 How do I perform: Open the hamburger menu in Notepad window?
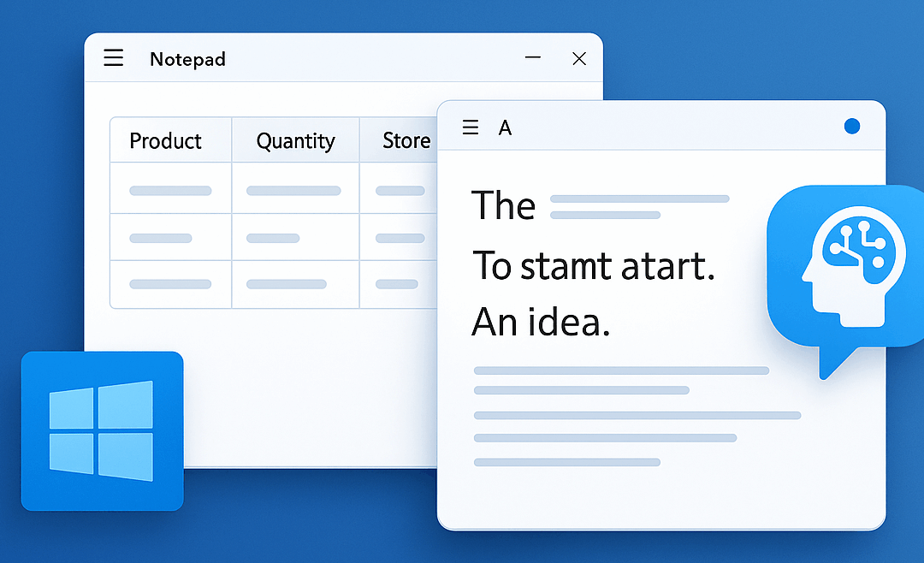tap(114, 58)
